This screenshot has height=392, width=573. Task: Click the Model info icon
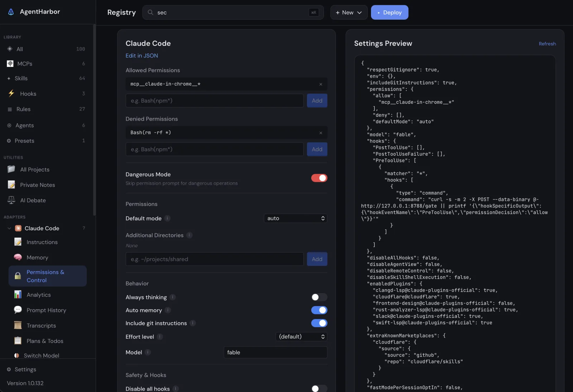point(148,352)
